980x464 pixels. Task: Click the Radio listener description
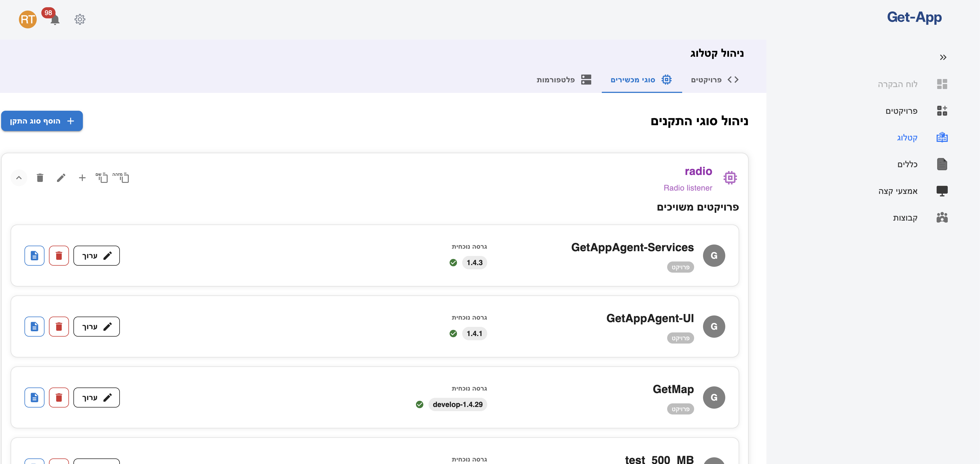(688, 188)
